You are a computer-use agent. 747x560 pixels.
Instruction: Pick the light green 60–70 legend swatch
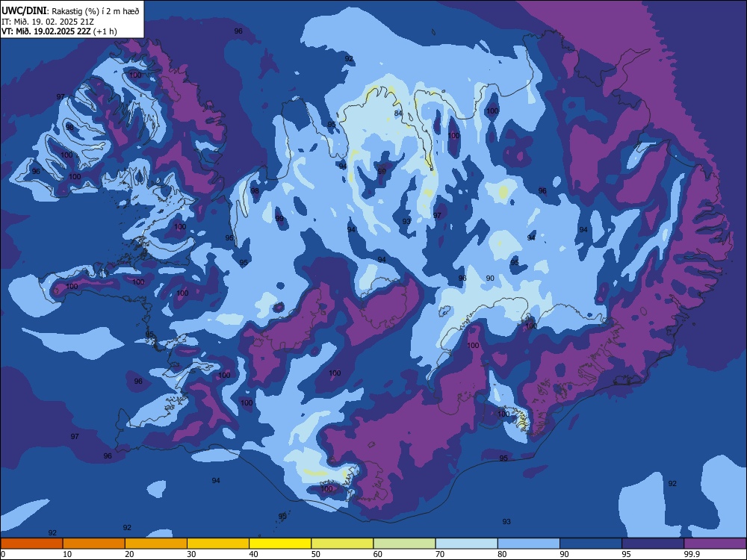pos(404,544)
